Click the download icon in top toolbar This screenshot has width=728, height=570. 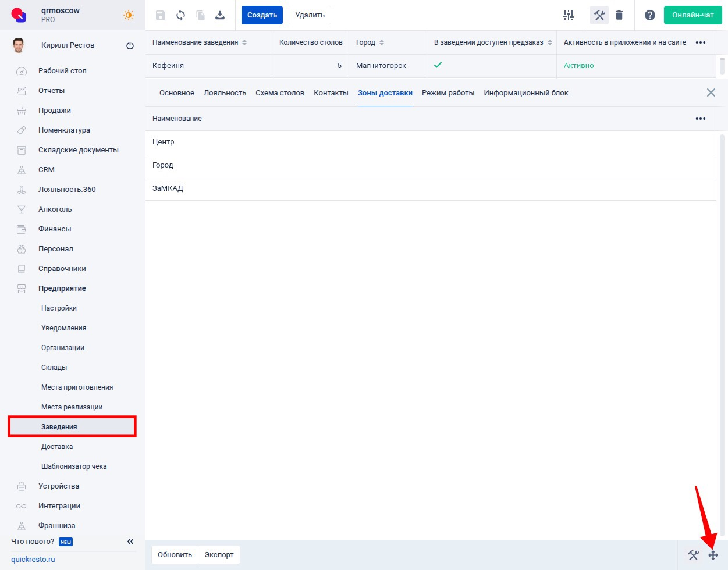click(x=220, y=15)
